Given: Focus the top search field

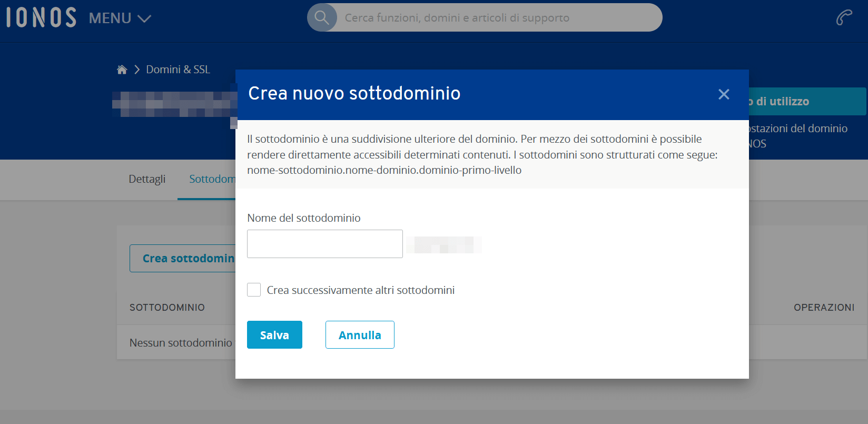Looking at the screenshot, I should point(495,18).
